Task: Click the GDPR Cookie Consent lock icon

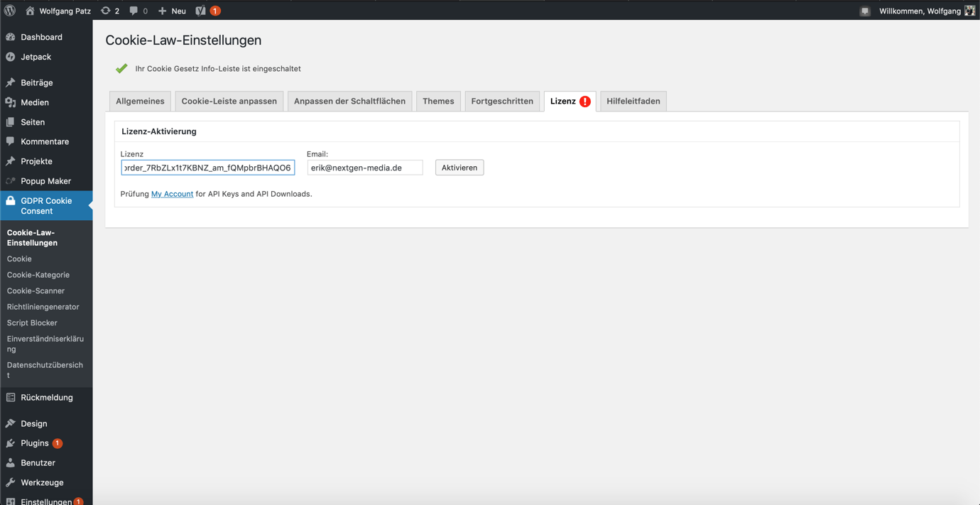Action: [x=11, y=201]
